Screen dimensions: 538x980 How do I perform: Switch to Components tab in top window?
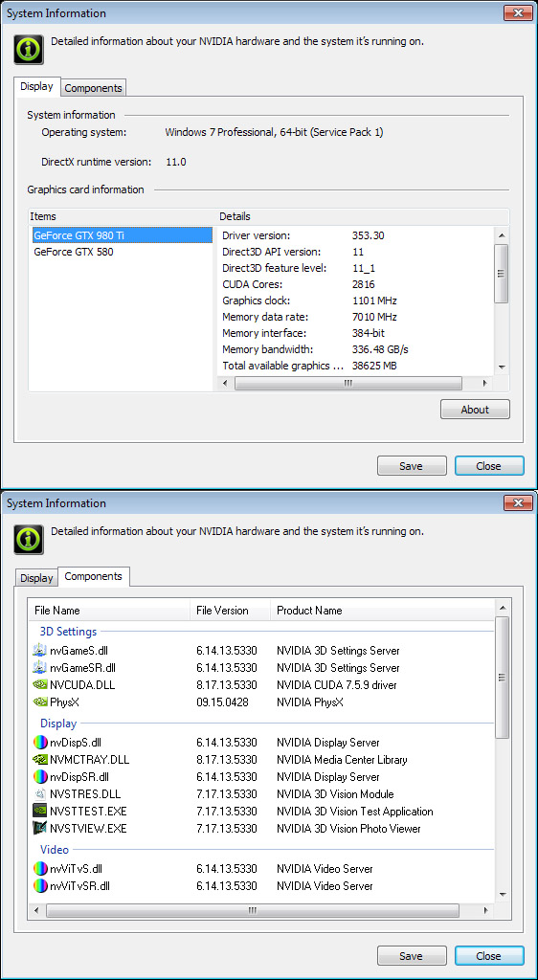(94, 88)
